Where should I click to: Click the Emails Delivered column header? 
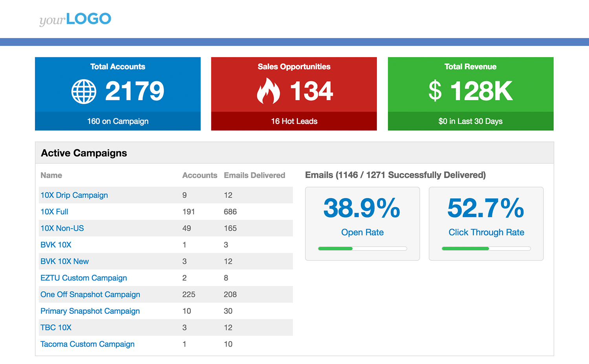[x=254, y=175]
